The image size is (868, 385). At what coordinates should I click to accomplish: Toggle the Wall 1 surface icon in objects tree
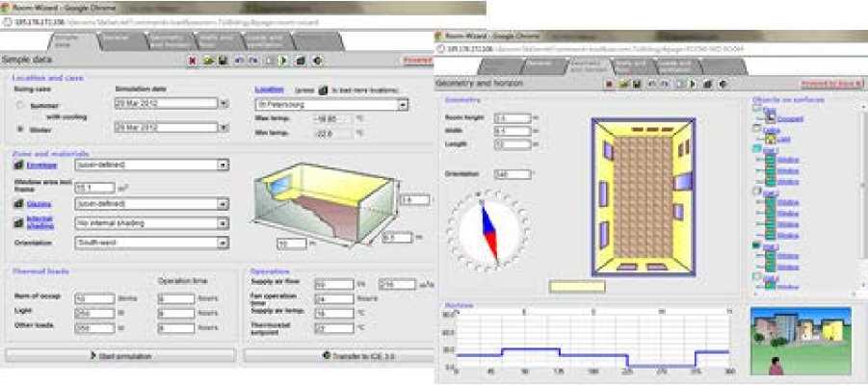[x=757, y=149]
